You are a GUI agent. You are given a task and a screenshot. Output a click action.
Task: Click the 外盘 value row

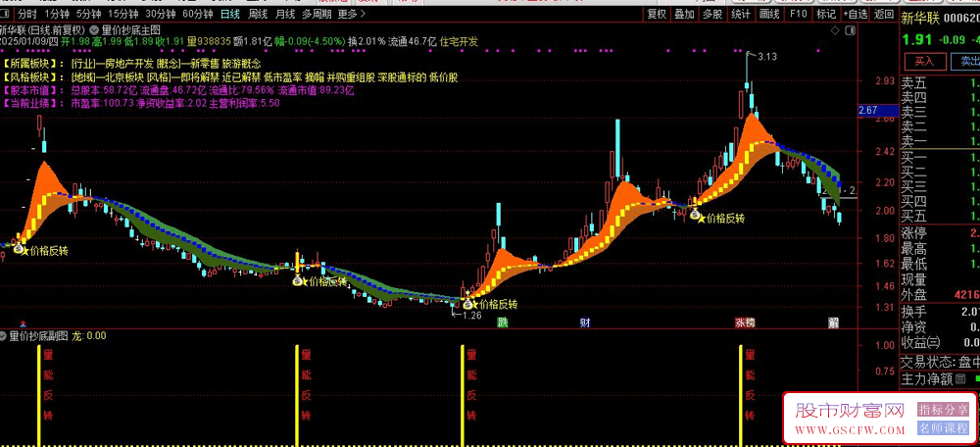click(x=940, y=294)
